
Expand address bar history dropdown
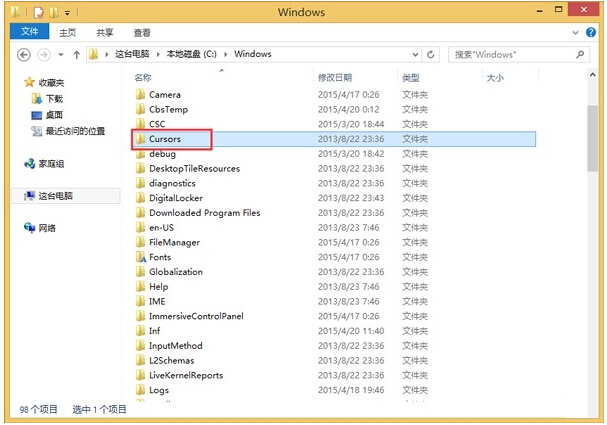(415, 55)
